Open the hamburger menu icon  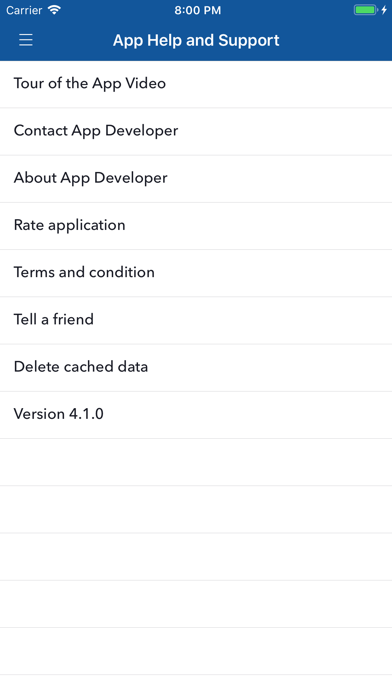26,40
